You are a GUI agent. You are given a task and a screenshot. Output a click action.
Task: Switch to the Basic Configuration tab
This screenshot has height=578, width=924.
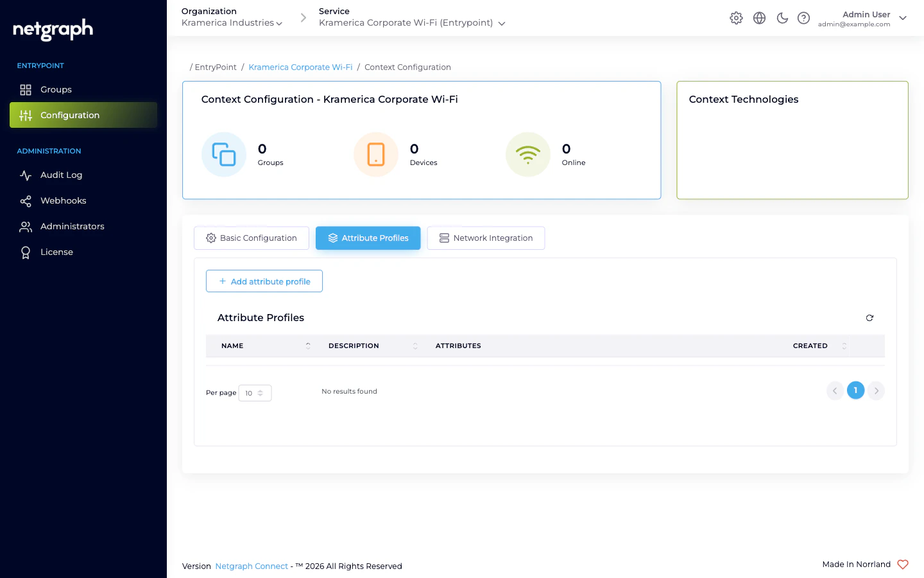click(252, 238)
